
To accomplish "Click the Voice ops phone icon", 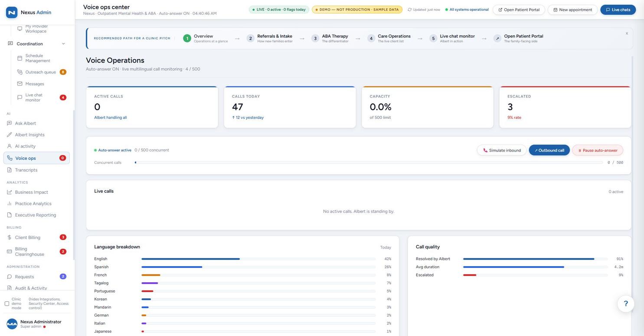I will click(x=10, y=158).
